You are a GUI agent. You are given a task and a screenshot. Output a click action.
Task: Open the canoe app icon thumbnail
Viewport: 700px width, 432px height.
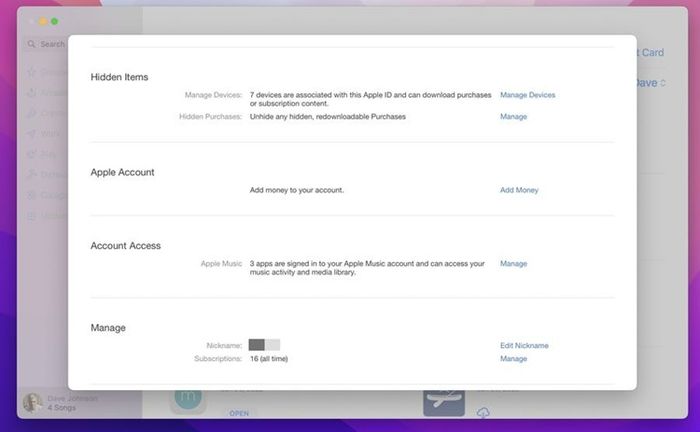click(x=444, y=403)
